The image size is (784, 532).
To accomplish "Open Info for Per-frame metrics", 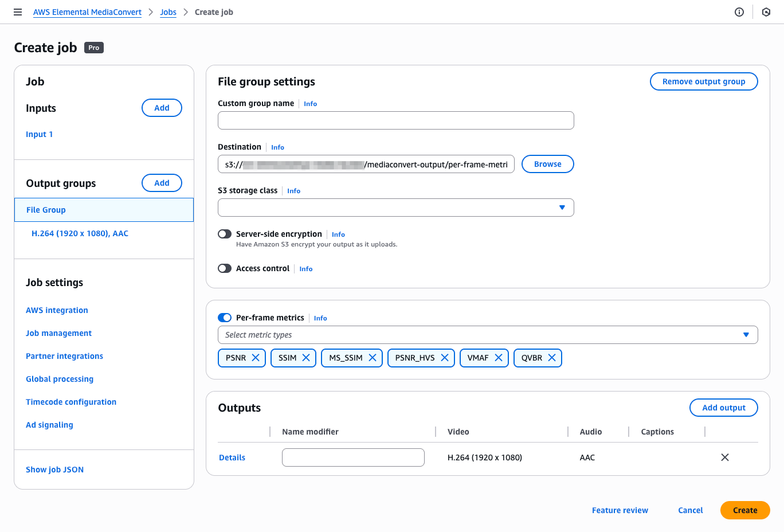I will [x=320, y=318].
